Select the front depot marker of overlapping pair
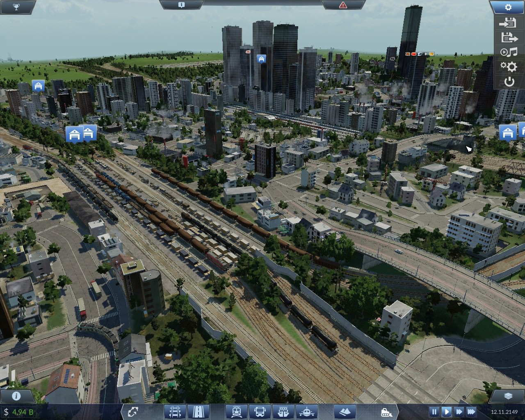The image size is (525, 420). tap(74, 134)
